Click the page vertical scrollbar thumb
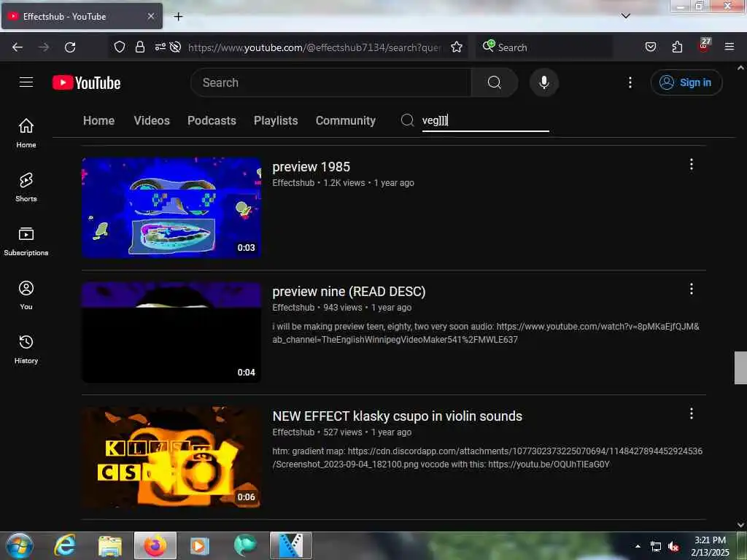 coord(740,367)
